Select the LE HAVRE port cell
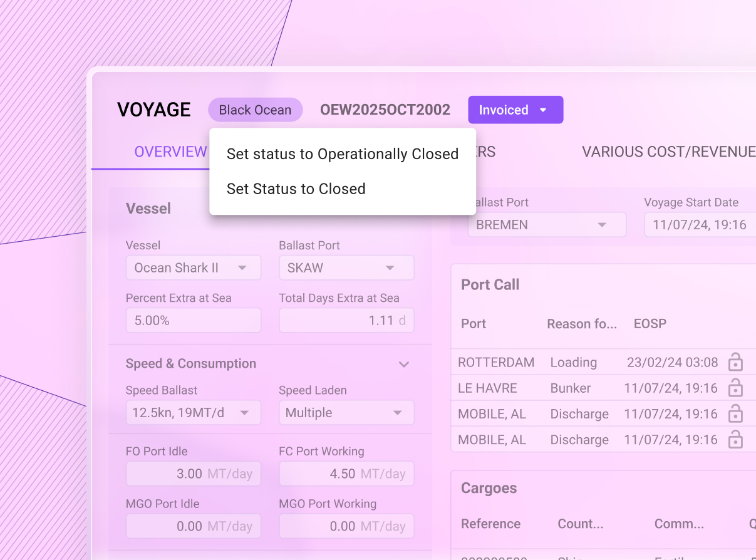 click(x=487, y=388)
